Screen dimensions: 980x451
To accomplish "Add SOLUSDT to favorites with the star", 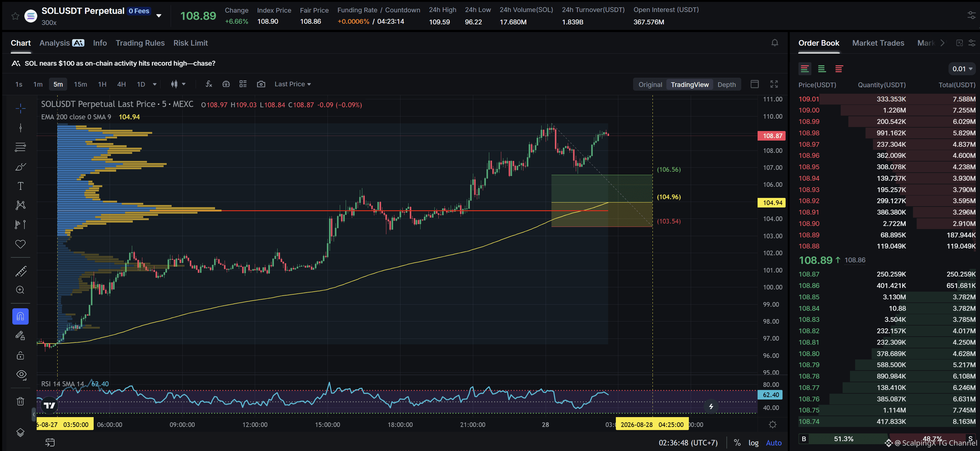I will pyautogui.click(x=15, y=16).
